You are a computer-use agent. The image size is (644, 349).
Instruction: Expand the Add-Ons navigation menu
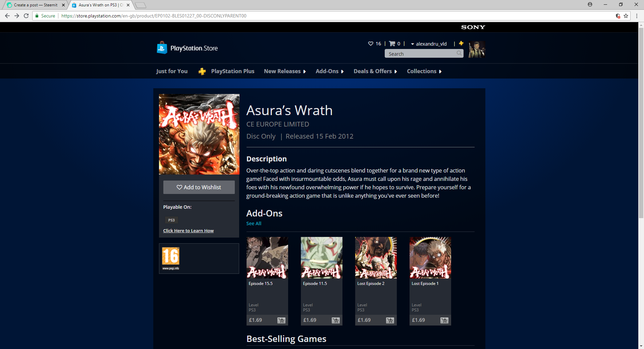pyautogui.click(x=329, y=71)
